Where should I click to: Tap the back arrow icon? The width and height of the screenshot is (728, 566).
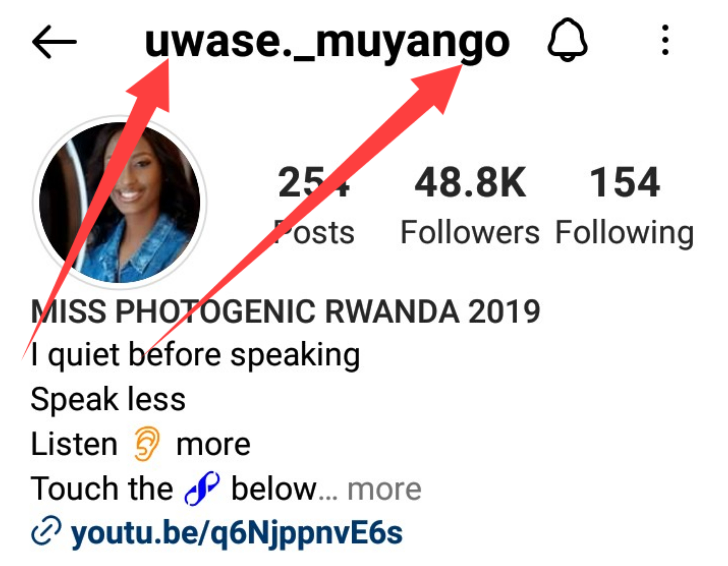tap(54, 42)
